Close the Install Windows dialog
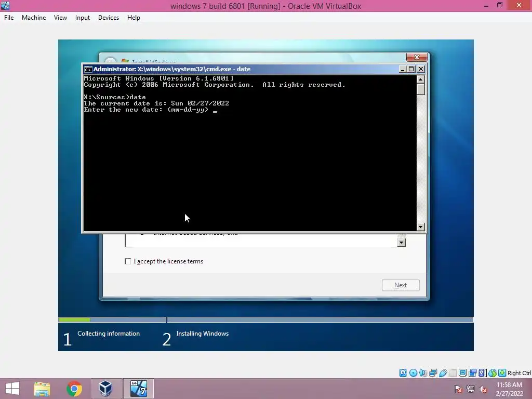 417,57
